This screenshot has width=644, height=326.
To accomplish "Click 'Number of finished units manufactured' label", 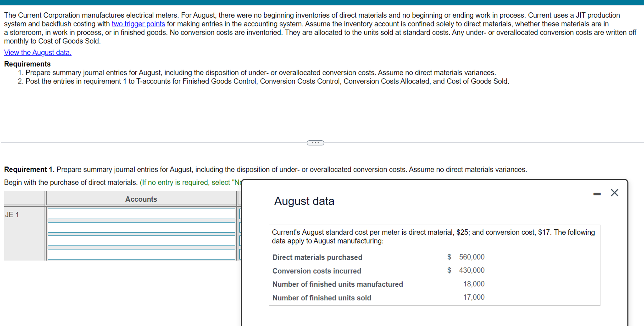I will coord(338,284).
